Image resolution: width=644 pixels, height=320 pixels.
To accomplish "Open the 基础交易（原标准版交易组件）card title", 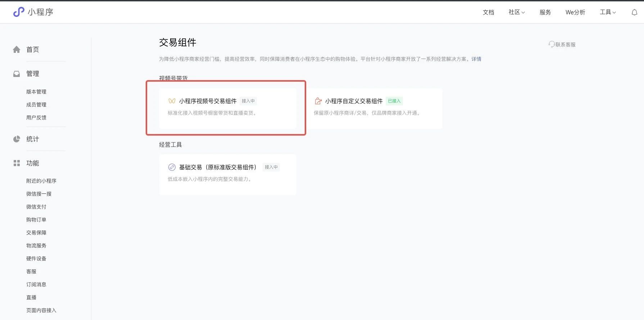I will pos(218,167).
